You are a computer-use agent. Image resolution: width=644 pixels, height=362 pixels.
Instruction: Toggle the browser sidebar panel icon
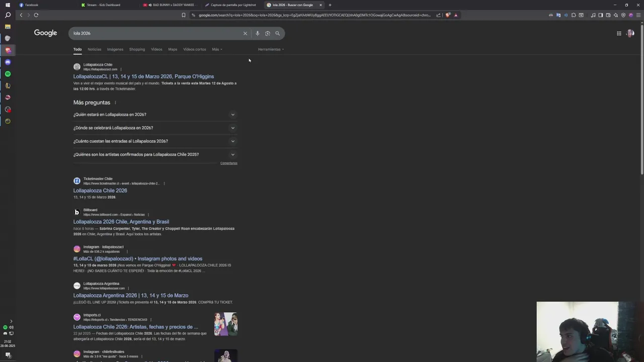[600, 15]
